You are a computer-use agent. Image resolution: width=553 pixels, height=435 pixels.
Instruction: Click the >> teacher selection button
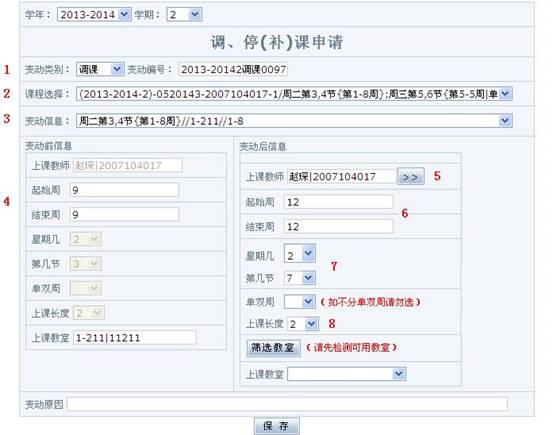[411, 176]
